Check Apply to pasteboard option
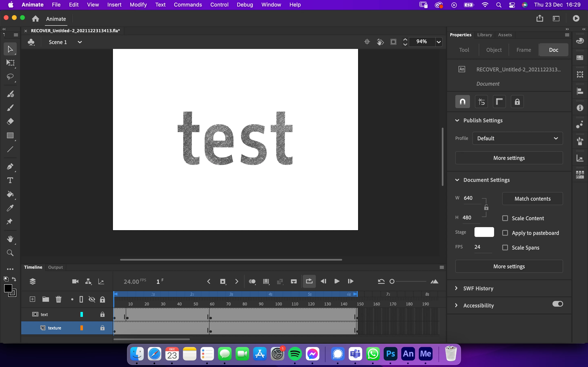The height and width of the screenshot is (367, 588). 505,233
